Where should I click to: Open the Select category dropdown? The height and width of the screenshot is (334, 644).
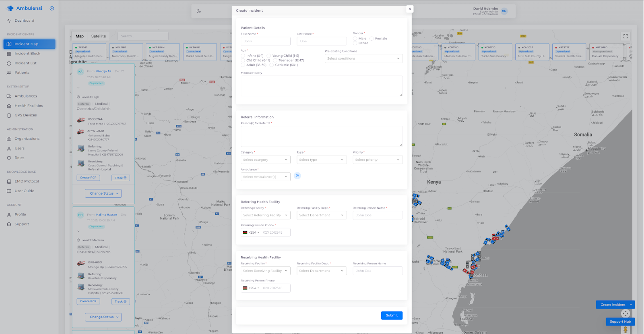click(x=265, y=160)
